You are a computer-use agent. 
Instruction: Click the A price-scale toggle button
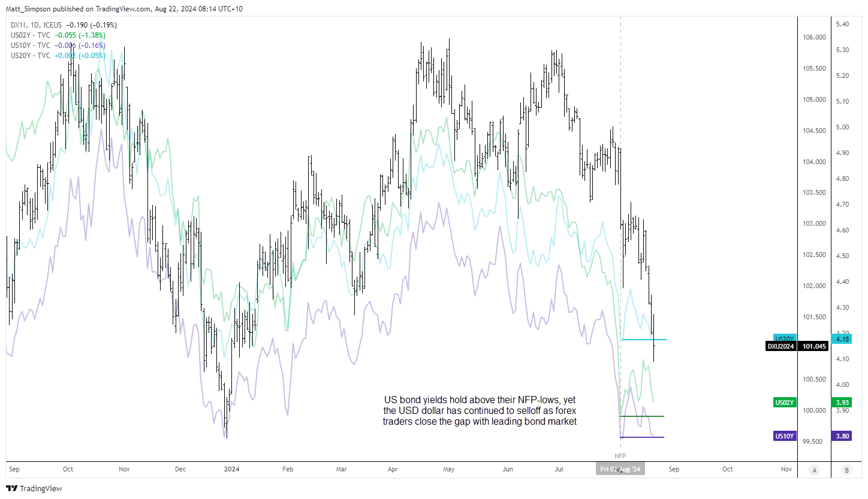pyautogui.click(x=813, y=469)
